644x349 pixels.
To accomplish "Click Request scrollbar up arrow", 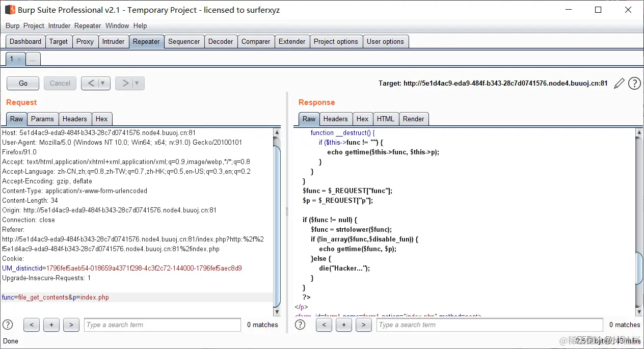I will (x=277, y=132).
